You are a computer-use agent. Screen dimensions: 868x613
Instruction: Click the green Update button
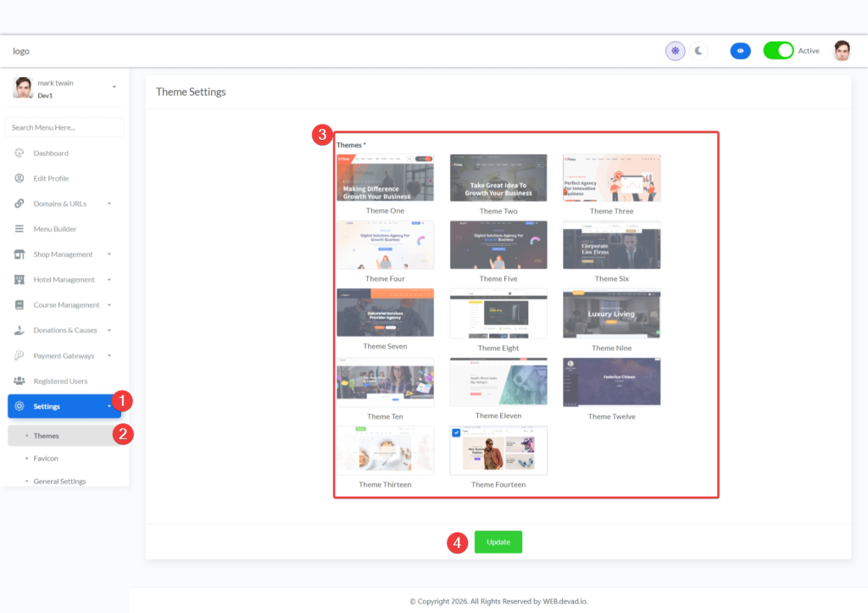coord(498,542)
